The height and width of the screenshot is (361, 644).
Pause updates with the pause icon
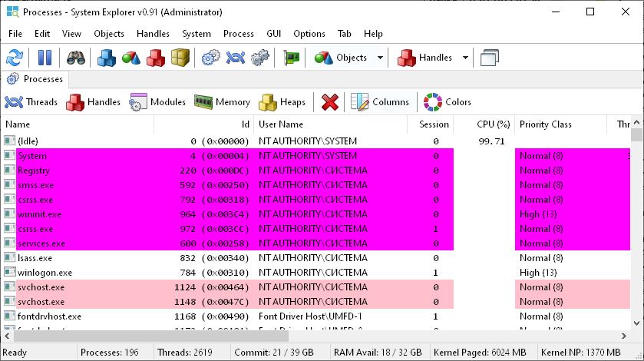pos(45,58)
